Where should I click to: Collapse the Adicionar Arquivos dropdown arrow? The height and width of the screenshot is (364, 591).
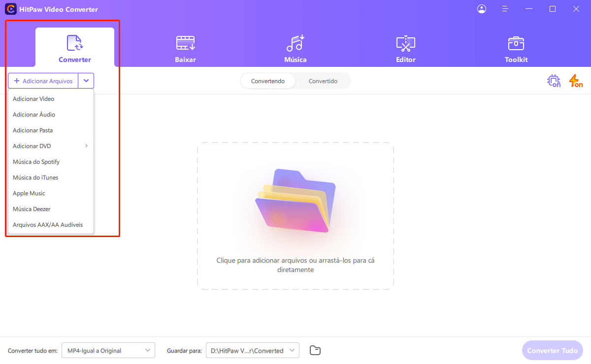click(86, 81)
